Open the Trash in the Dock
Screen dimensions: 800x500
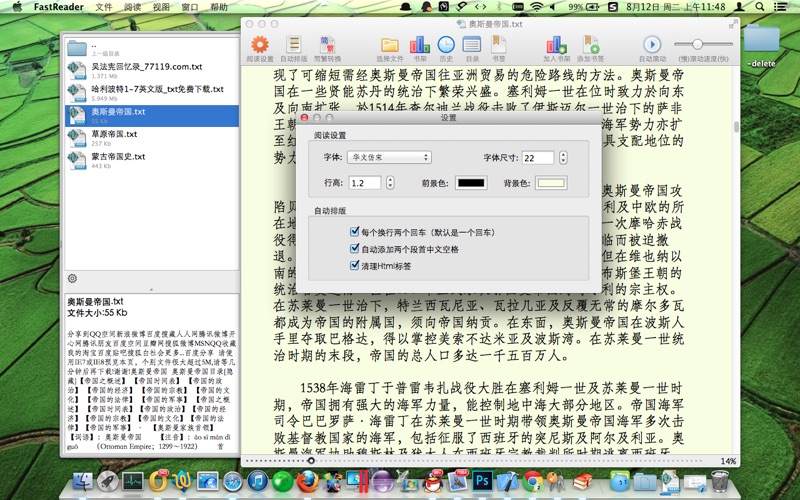pos(720,481)
